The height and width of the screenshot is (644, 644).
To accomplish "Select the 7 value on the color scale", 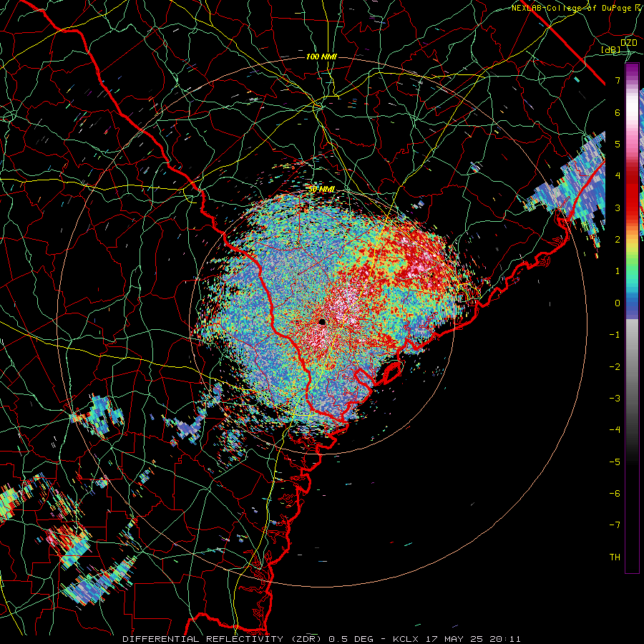I will pos(618,80).
